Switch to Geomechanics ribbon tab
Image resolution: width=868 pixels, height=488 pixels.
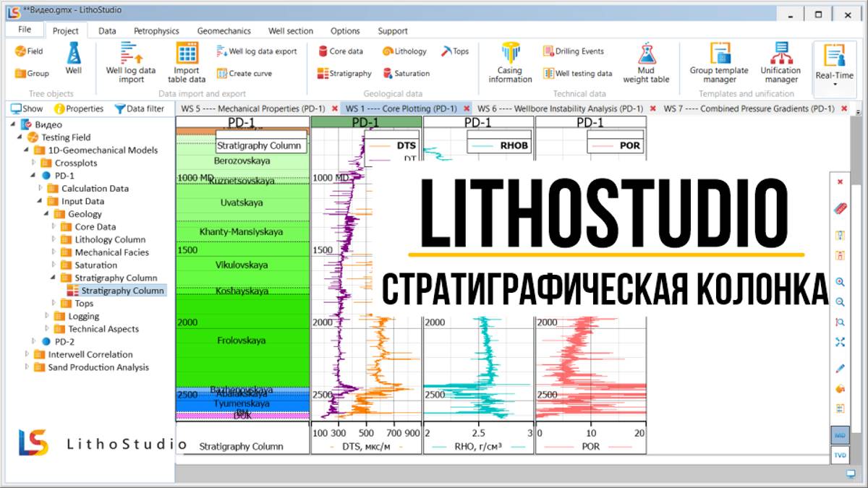click(224, 31)
